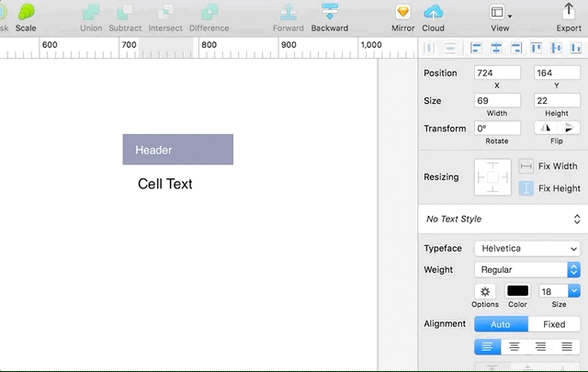Screen dimensions: 588x372
Task: Edit the Width size field
Action: point(497,100)
